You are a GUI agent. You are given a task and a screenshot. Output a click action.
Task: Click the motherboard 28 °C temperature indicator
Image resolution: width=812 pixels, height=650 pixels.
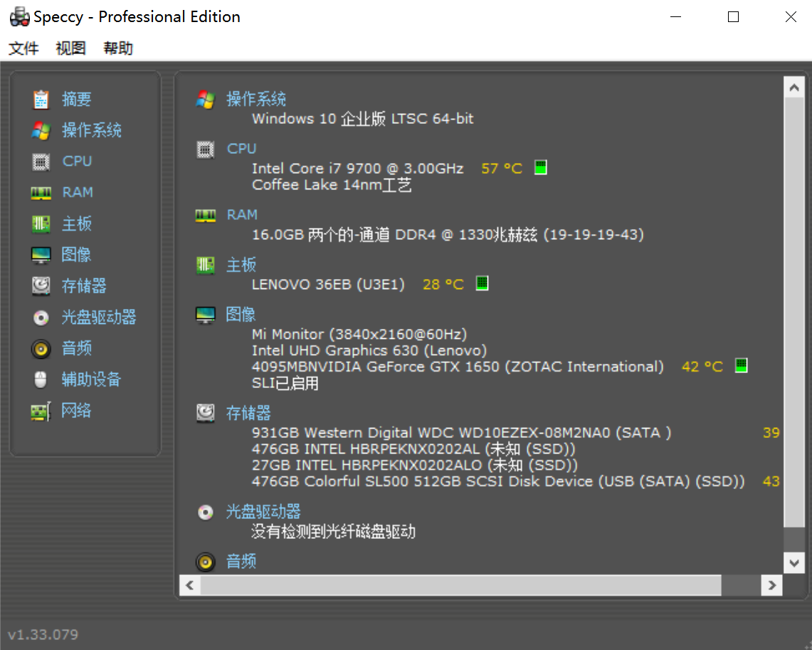(482, 283)
